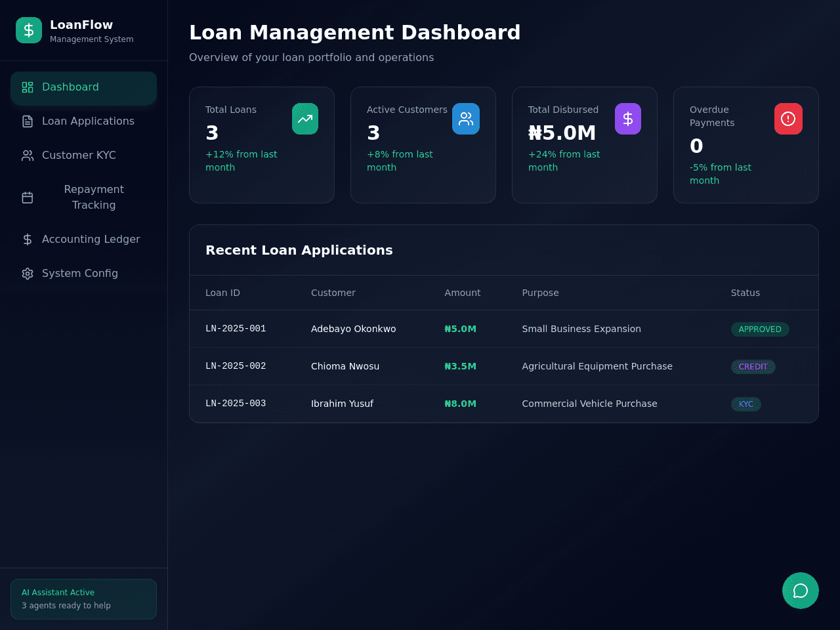
Task: Click the Repayment Tracking calendar icon
Action: pos(28,198)
